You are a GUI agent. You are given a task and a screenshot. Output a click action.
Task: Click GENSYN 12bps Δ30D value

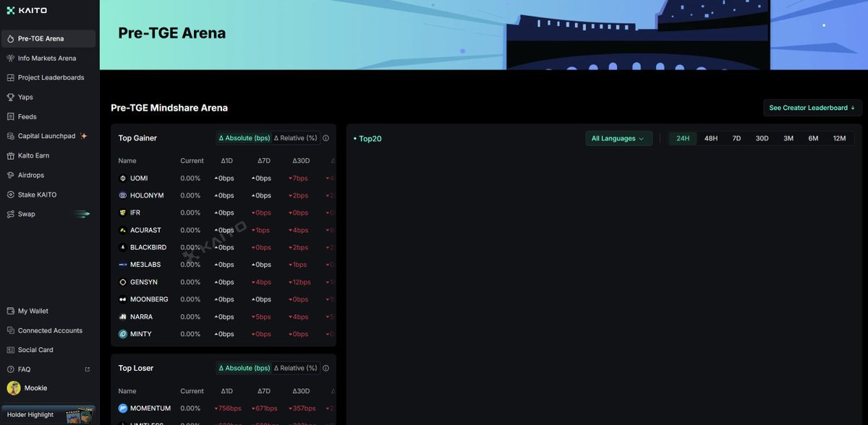pos(299,283)
